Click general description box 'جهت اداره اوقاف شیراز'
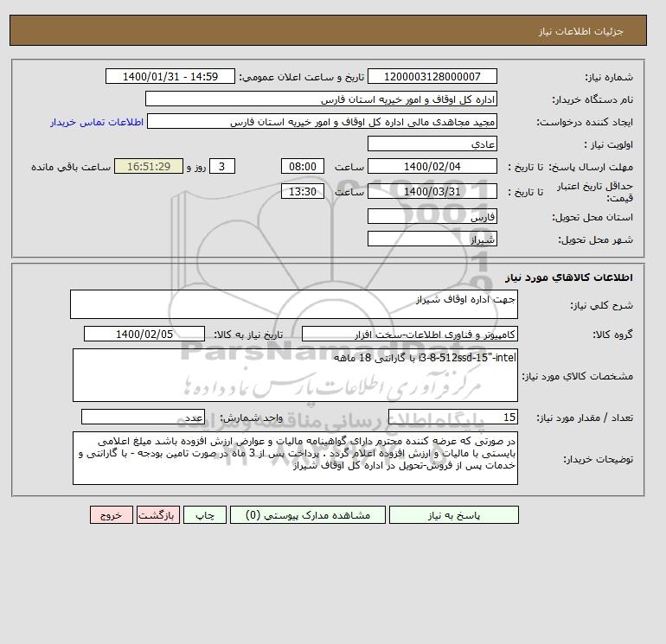The height and width of the screenshot is (644, 666). pos(294,304)
